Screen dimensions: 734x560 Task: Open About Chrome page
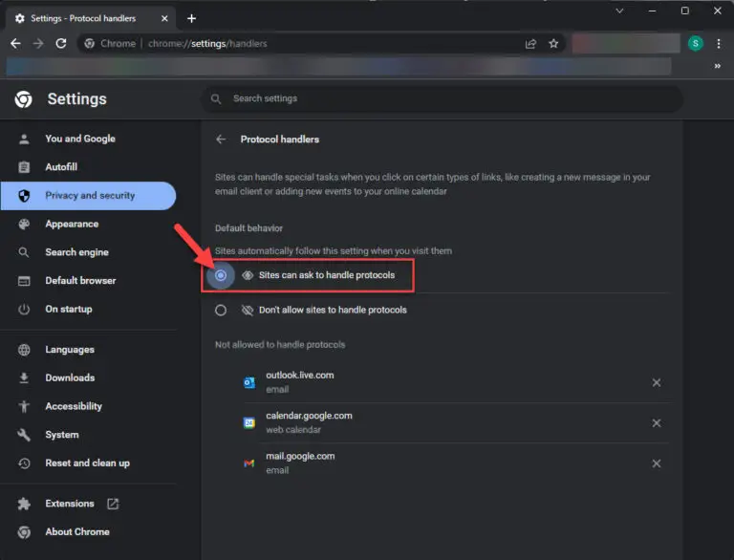pyautogui.click(x=77, y=532)
